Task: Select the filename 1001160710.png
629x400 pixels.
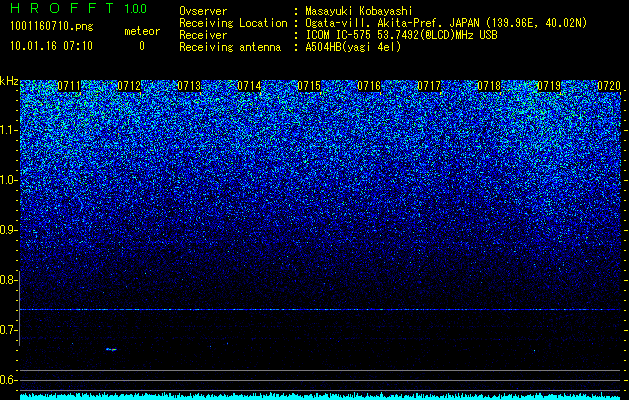Action: [x=51, y=26]
